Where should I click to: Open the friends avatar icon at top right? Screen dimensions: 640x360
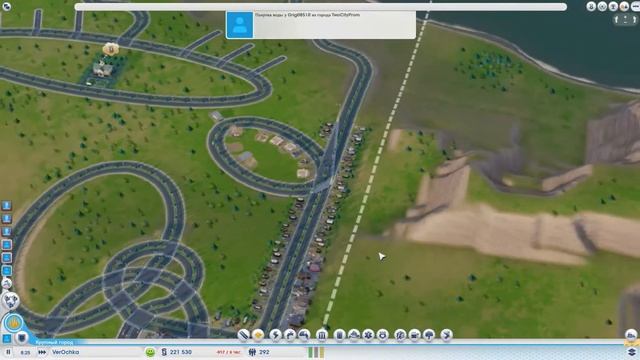click(624, 6)
